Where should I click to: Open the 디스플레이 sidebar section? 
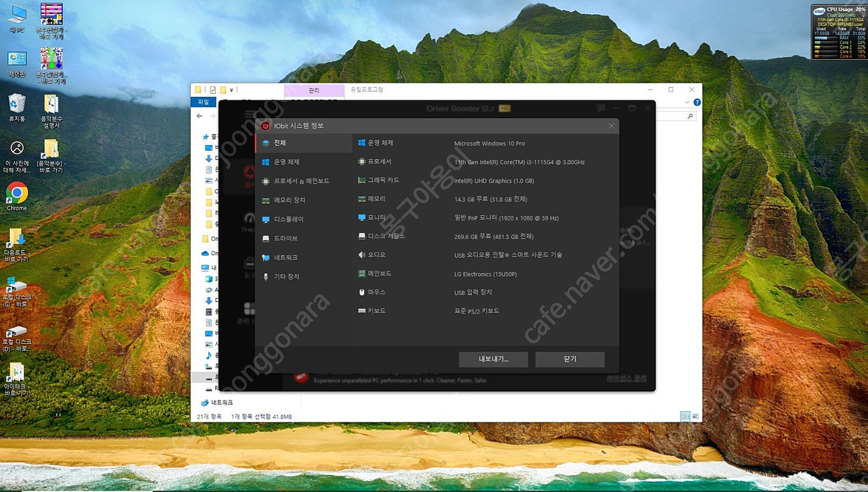pyautogui.click(x=289, y=219)
